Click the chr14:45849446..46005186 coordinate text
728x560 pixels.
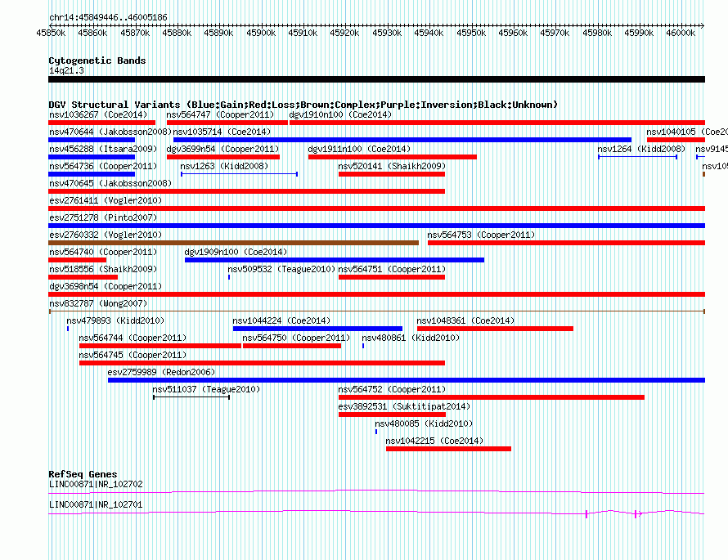(108, 18)
